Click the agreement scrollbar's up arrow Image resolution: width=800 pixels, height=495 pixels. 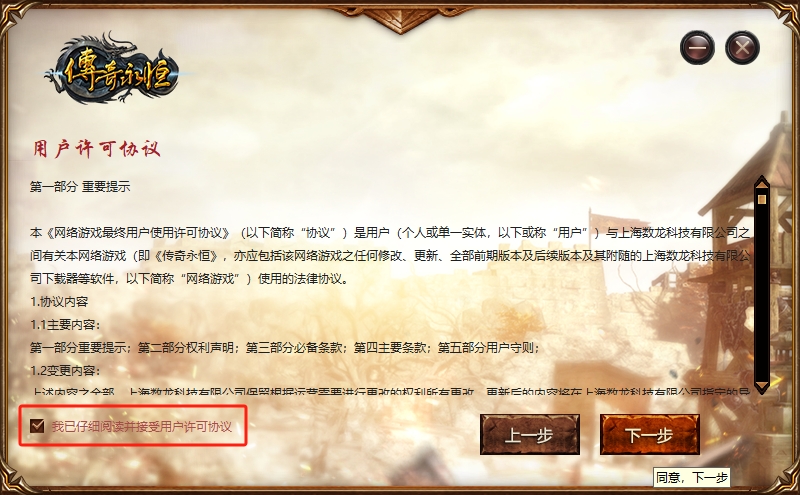[x=762, y=183]
